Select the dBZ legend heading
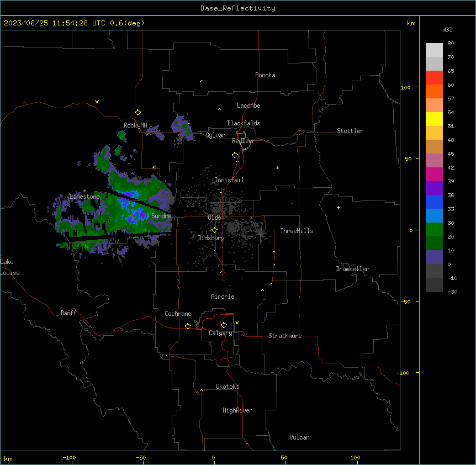This screenshot has width=476, height=465. pyautogui.click(x=447, y=29)
